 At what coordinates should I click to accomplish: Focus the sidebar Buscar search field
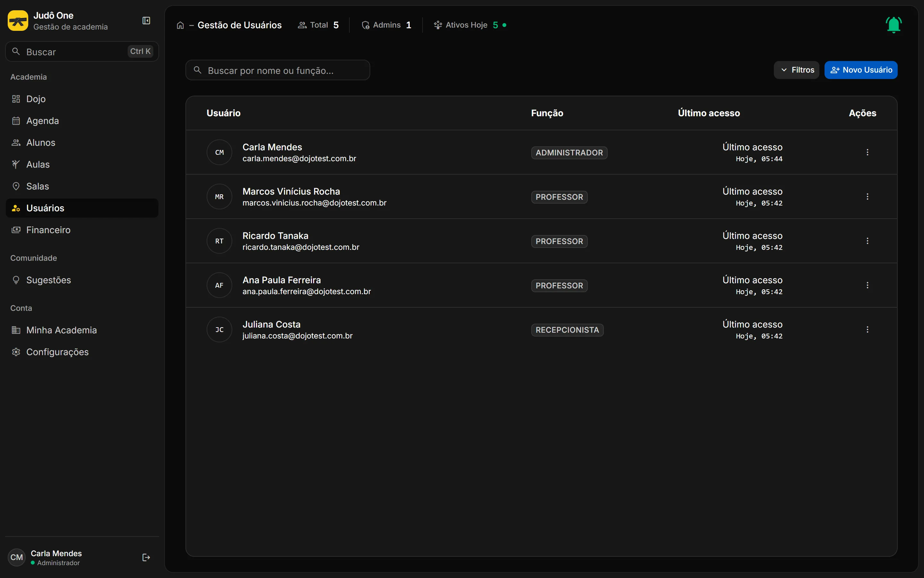coord(82,52)
